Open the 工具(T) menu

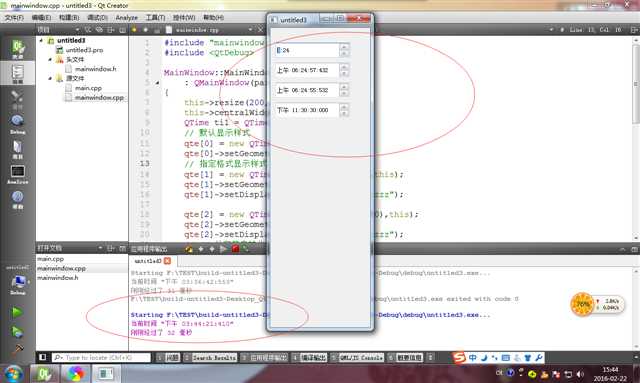(156, 18)
